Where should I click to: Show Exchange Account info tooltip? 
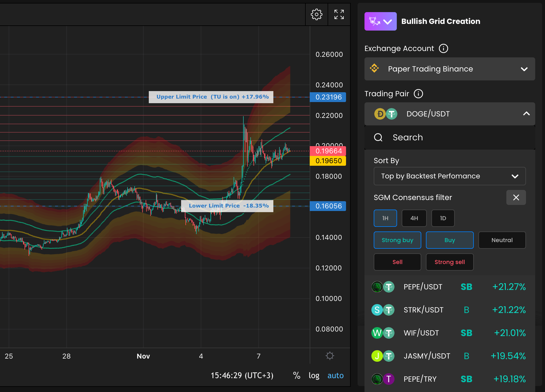[443, 48]
